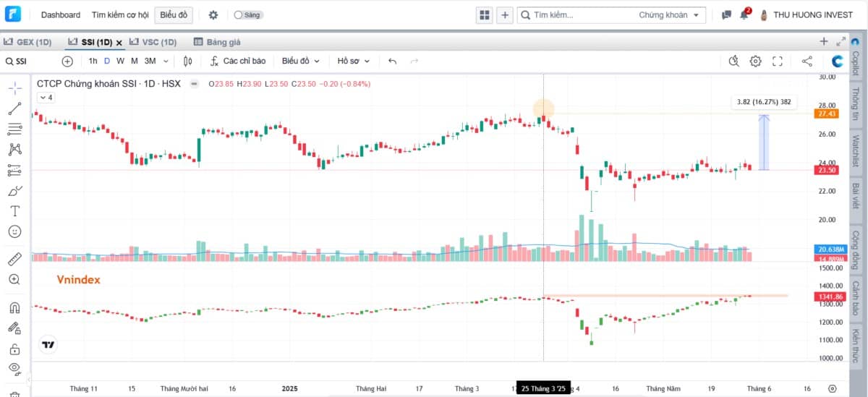Image resolution: width=868 pixels, height=397 pixels.
Task: Open the Fibonacci retracement tools
Action: point(14,129)
